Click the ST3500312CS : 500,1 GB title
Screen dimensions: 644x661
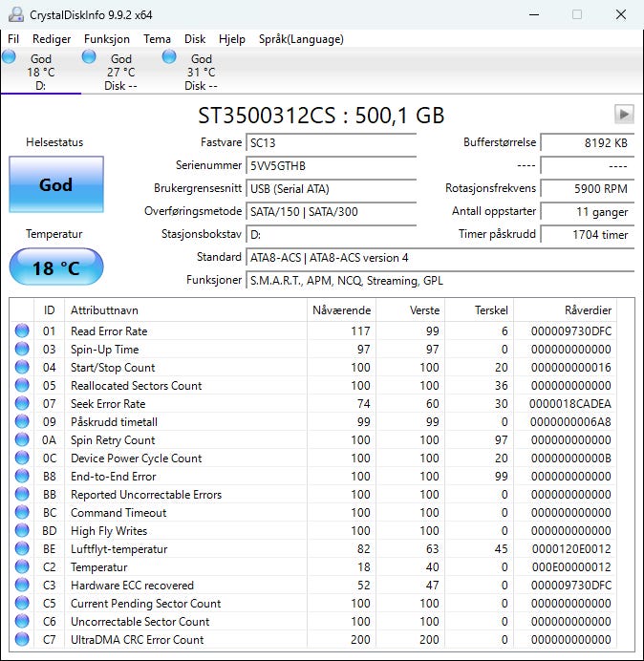(x=321, y=115)
